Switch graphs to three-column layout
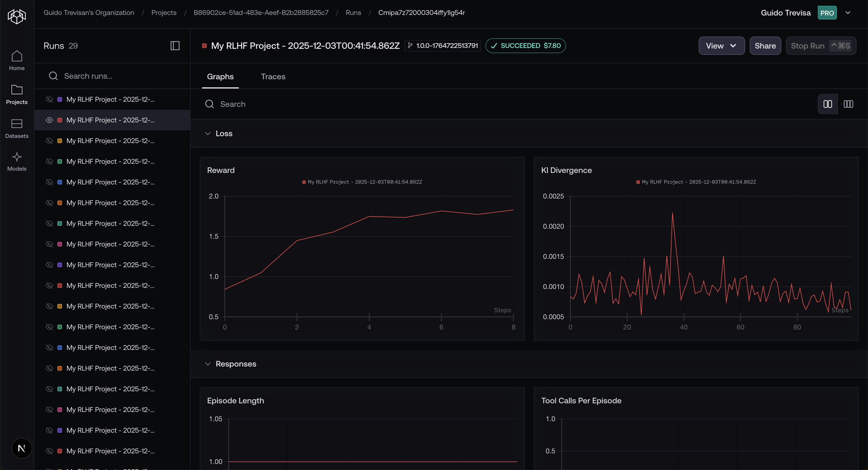This screenshot has width=868, height=470. (848, 104)
